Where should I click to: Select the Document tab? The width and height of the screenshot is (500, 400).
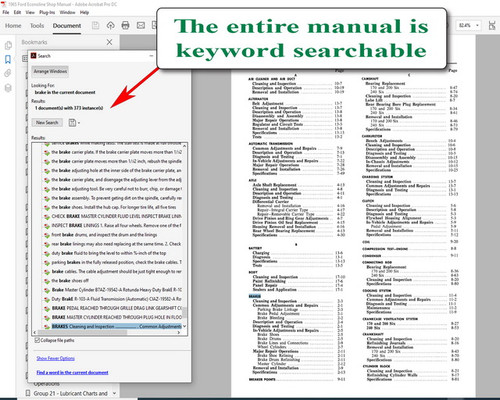point(67,26)
